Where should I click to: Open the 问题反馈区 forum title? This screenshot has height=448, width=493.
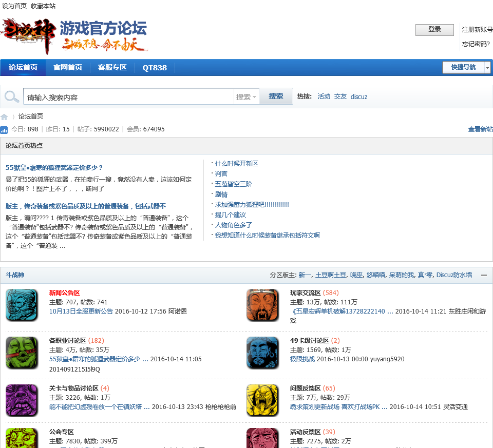(305, 388)
